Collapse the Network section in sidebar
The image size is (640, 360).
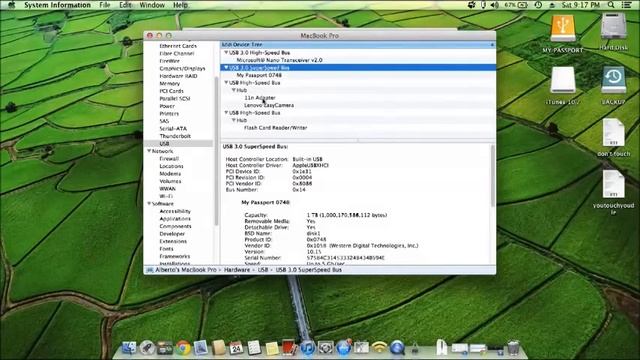149,151
